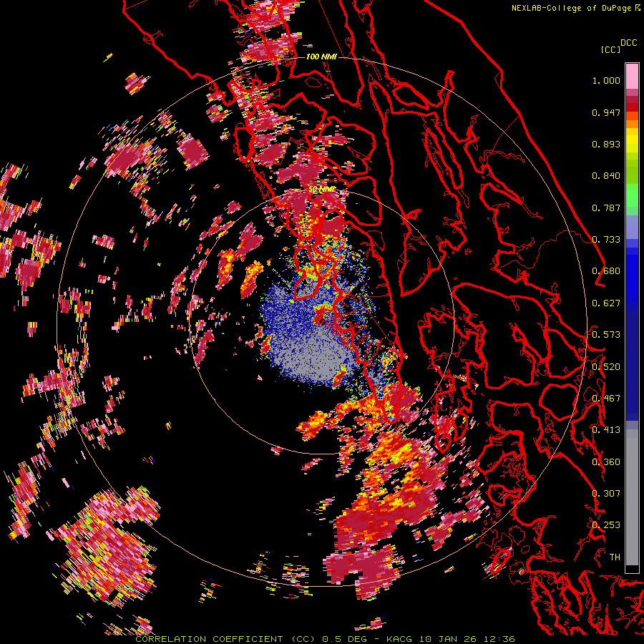
Task: Click the 0.573 scale value
Action: coord(606,335)
